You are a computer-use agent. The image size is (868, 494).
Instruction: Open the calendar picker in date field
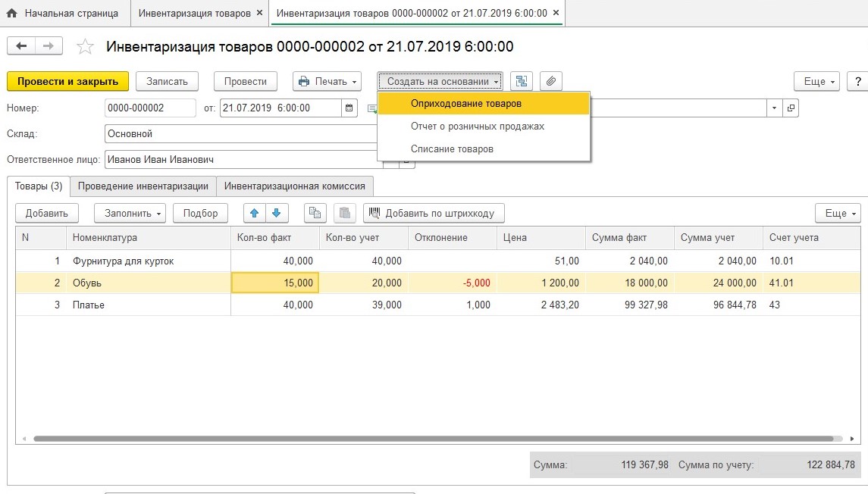pyautogui.click(x=349, y=108)
